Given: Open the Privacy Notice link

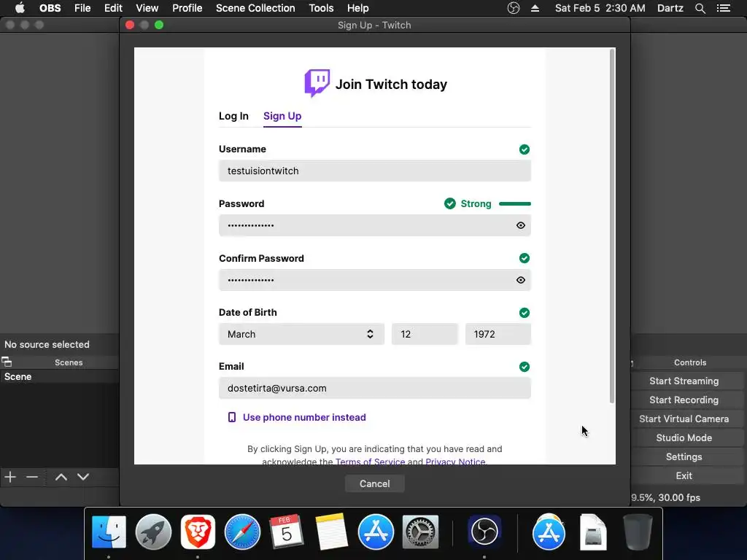Looking at the screenshot, I should click(x=455, y=462).
